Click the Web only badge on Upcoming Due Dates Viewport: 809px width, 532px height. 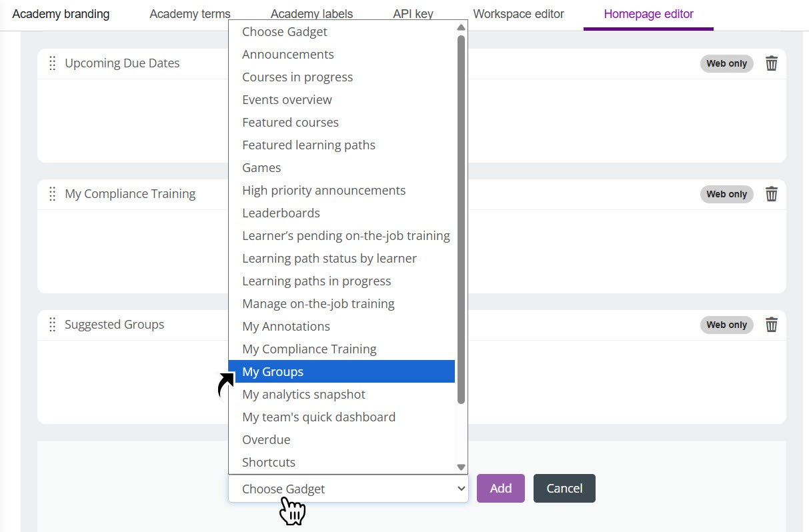pyautogui.click(x=726, y=63)
